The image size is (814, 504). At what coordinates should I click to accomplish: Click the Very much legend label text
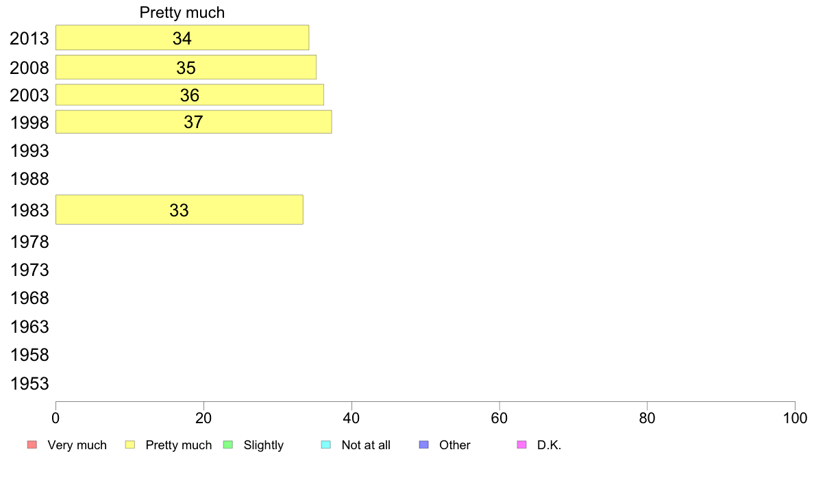coord(77,445)
